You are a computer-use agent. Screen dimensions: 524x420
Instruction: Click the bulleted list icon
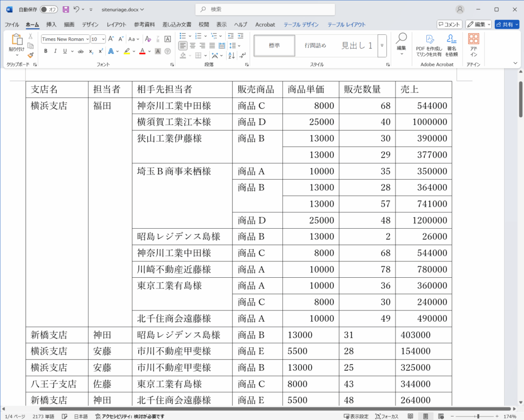[x=183, y=36]
